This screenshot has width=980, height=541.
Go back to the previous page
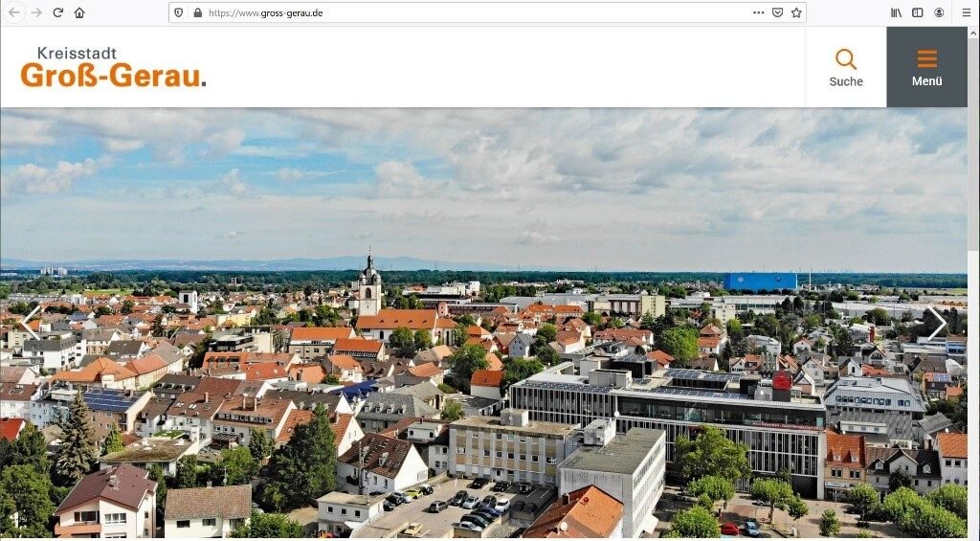[14, 12]
